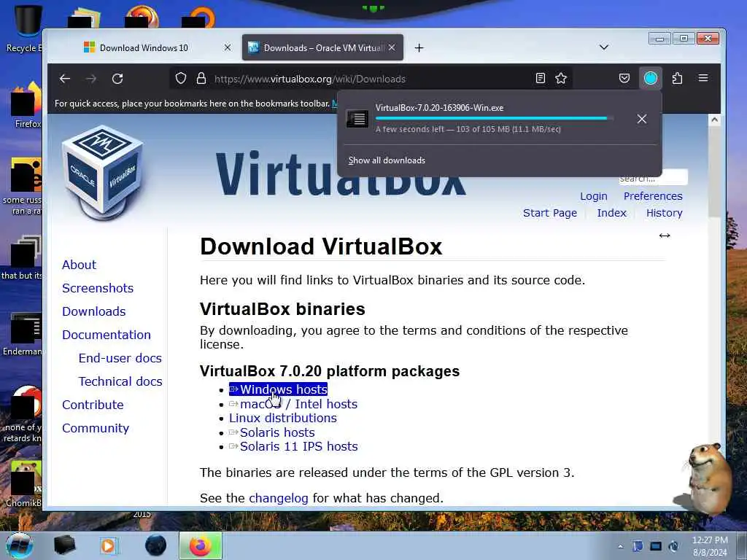
Task: Click the padlock site security icon
Action: pos(201,78)
